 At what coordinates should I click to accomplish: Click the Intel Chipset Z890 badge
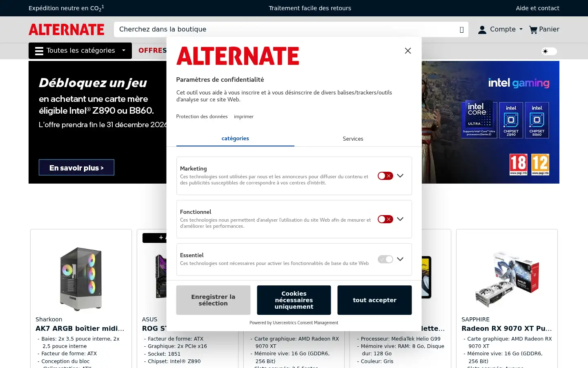point(511,120)
